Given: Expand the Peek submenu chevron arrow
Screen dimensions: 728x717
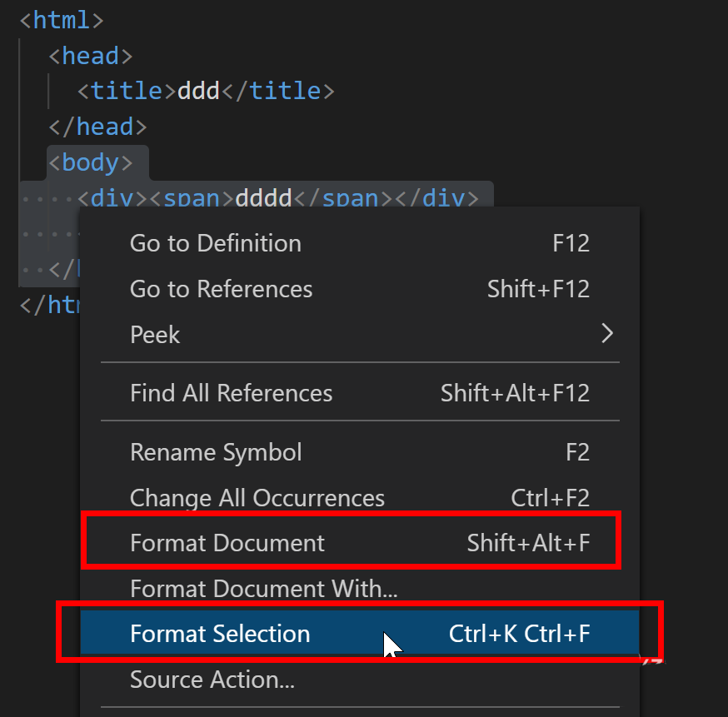Looking at the screenshot, I should pos(607,333).
